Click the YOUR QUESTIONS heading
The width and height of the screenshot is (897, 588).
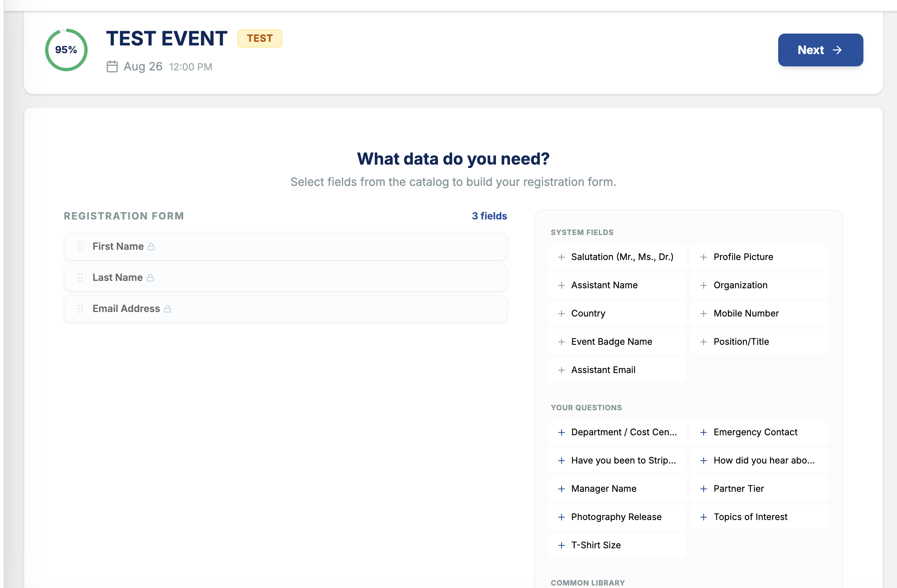[586, 408]
